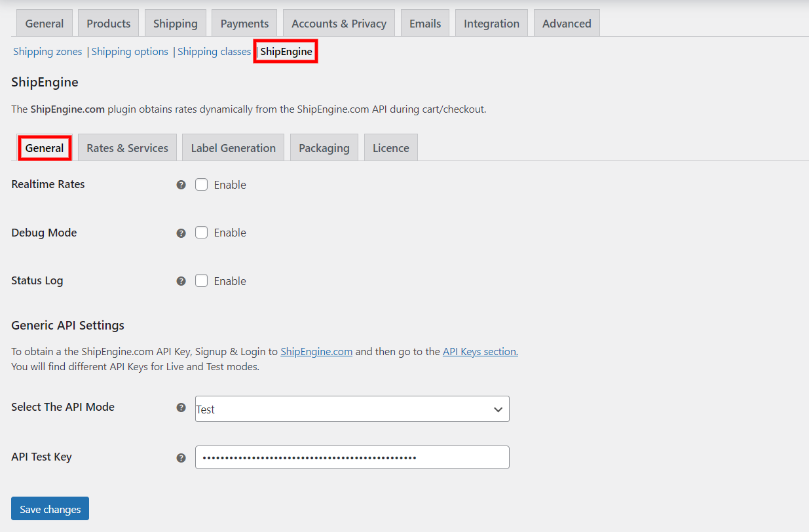Enable the Realtime Rates checkbox
Screen dimensions: 809x532
[x=202, y=185]
